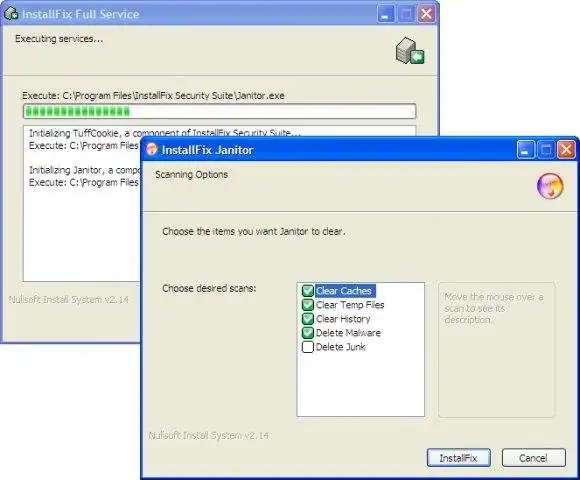Screen dimensions: 580x480
Task: Click 'Nullsoft Install System v2.14' in Janitor
Action: point(209,435)
